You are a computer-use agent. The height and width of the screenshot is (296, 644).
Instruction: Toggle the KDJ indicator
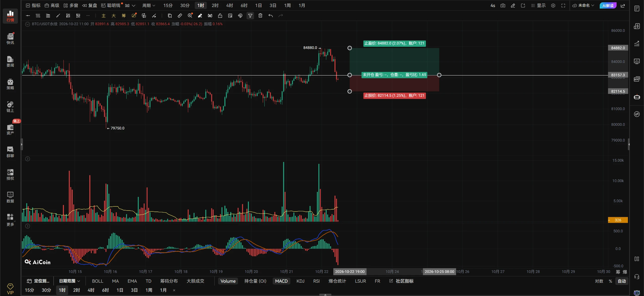tap(300, 281)
